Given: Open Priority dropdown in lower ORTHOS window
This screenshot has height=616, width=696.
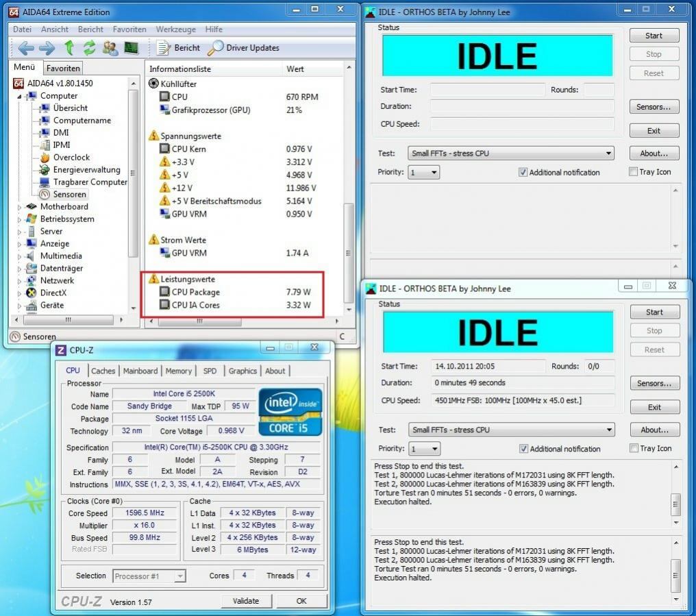Looking at the screenshot, I should (x=424, y=449).
